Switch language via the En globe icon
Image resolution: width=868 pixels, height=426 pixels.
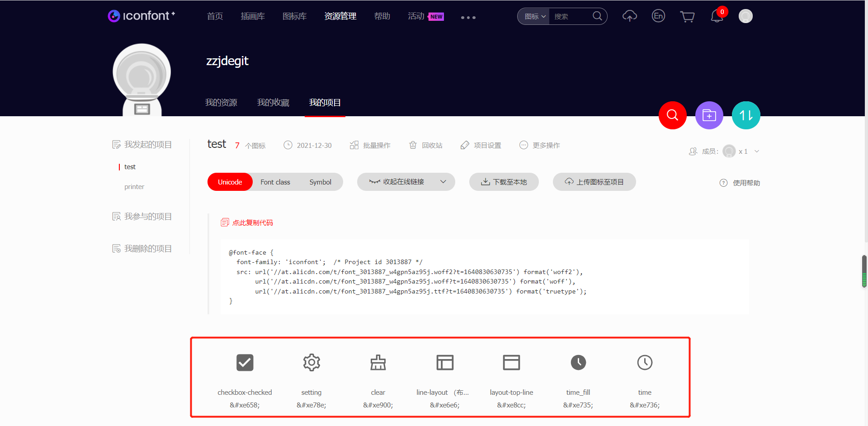(x=658, y=16)
